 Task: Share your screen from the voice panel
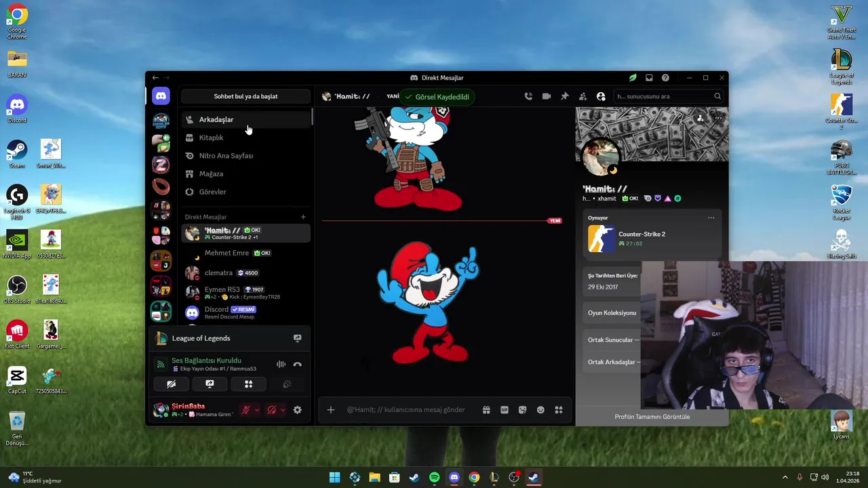[x=210, y=384]
